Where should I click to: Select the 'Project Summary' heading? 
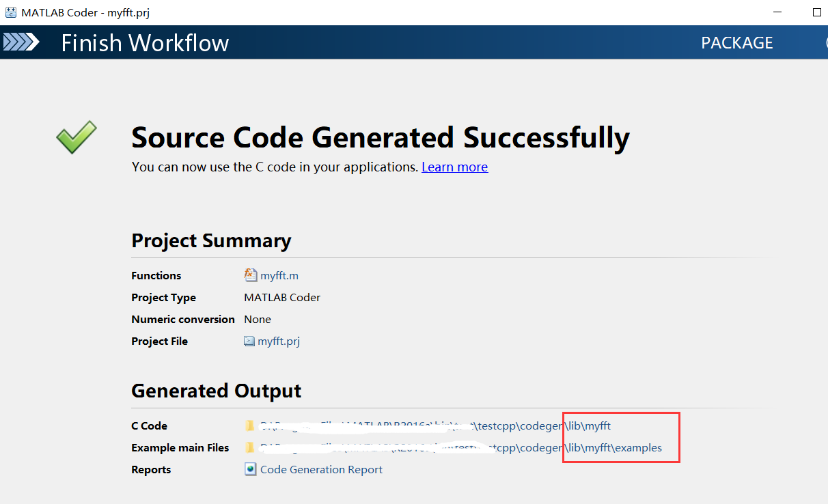(x=211, y=240)
